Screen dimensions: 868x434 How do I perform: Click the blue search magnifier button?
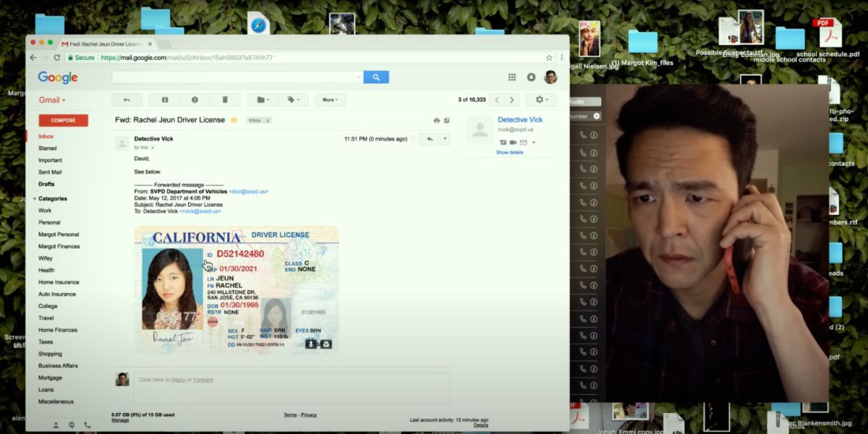coord(376,77)
